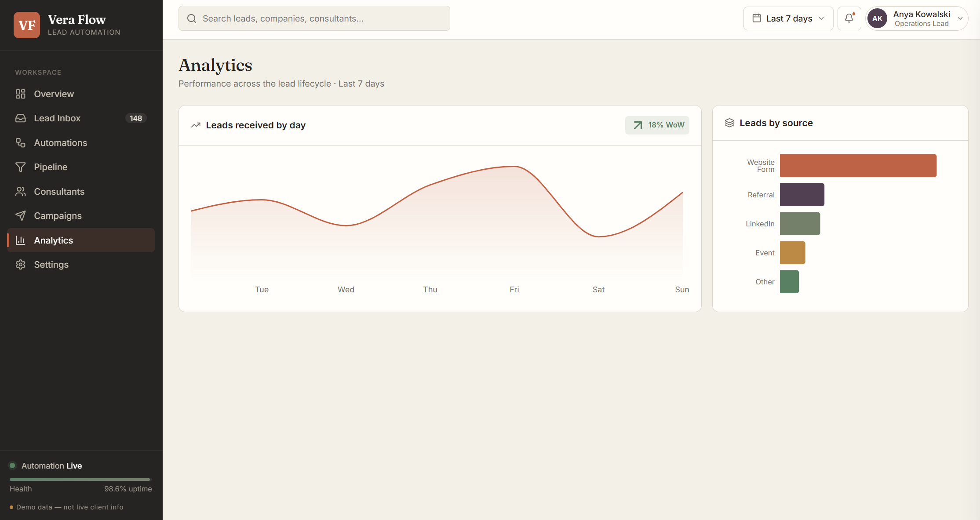
Task: Open Lead Inbox section
Action: (81, 118)
